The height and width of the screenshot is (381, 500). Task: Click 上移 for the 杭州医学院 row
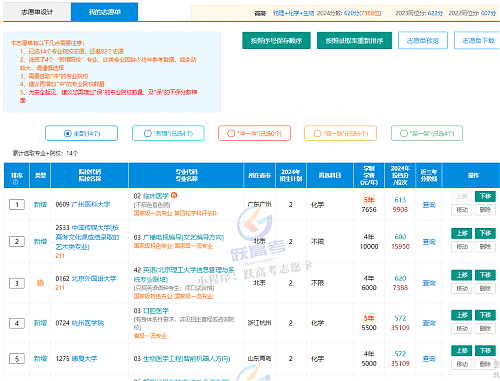coord(462,315)
